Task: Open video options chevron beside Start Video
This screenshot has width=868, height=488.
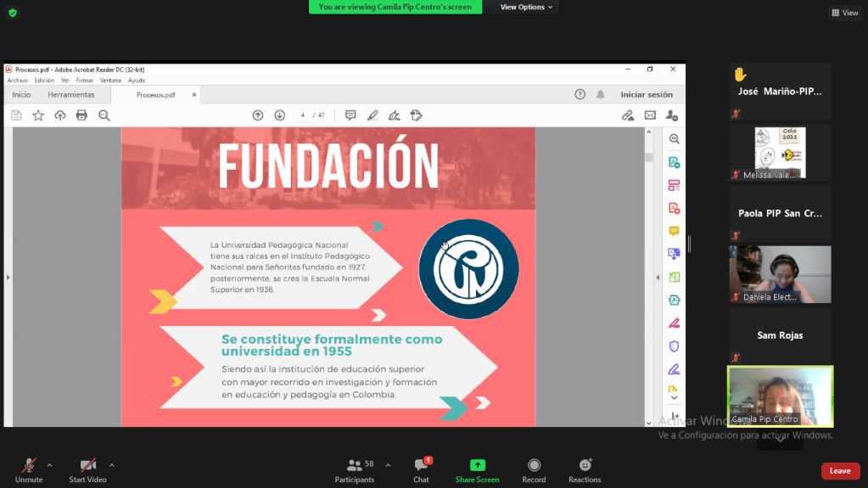Action: 111,465
